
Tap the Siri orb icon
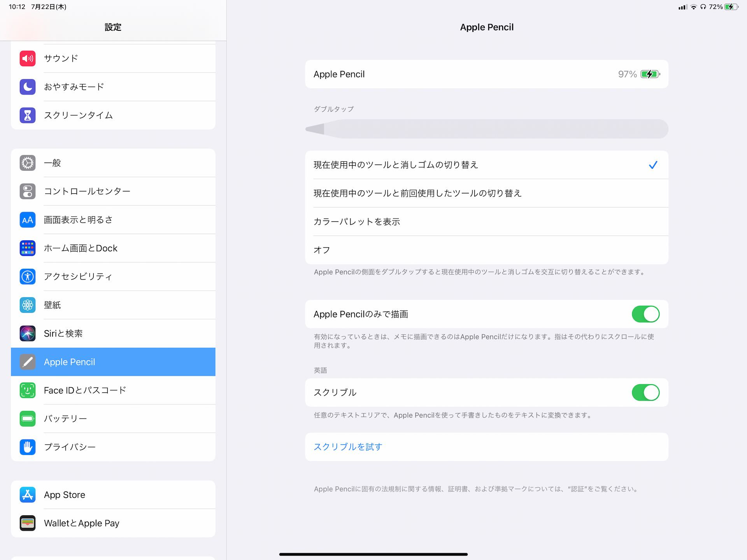click(x=28, y=333)
